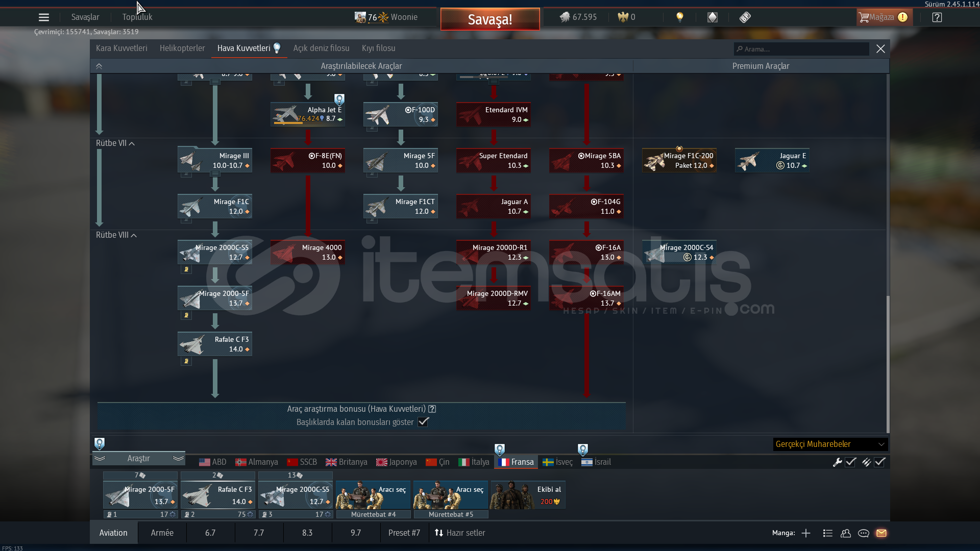Select the Armée preset
The height and width of the screenshot is (551, 980).
(162, 533)
